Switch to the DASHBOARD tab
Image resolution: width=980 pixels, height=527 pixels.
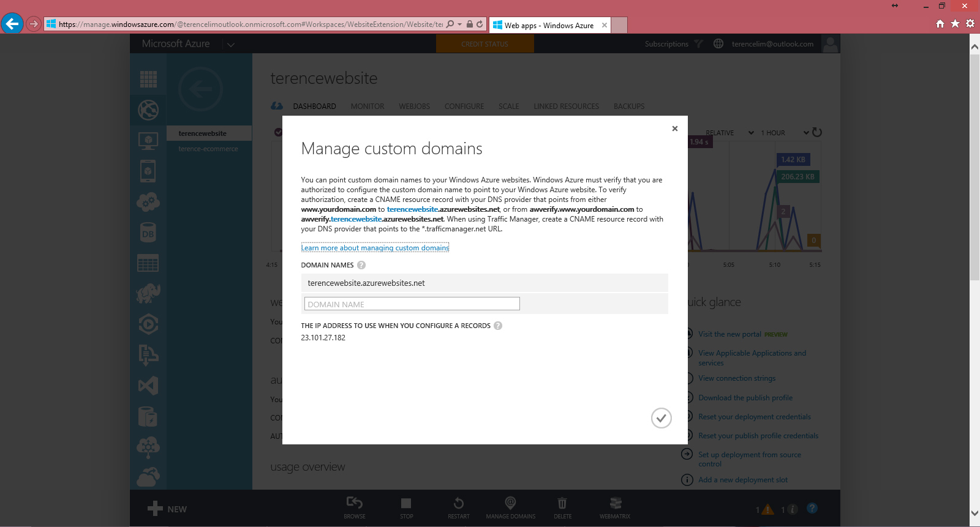(314, 107)
